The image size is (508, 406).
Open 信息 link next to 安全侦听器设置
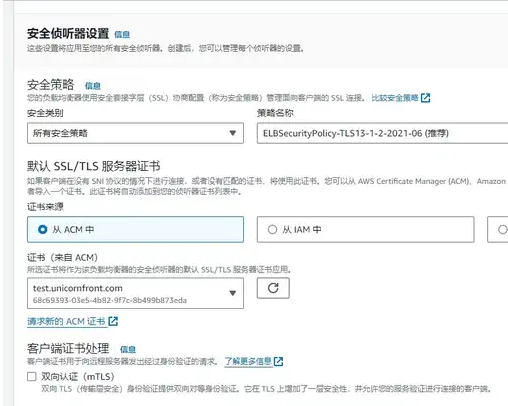pyautogui.click(x=122, y=34)
